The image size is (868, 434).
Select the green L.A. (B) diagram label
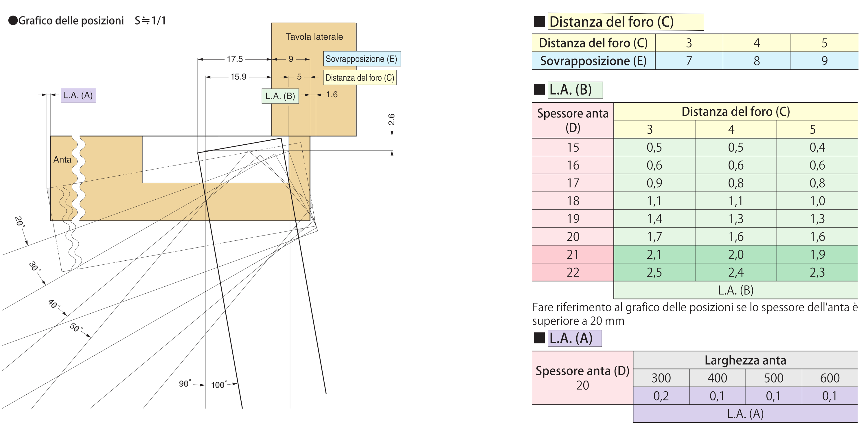point(280,96)
